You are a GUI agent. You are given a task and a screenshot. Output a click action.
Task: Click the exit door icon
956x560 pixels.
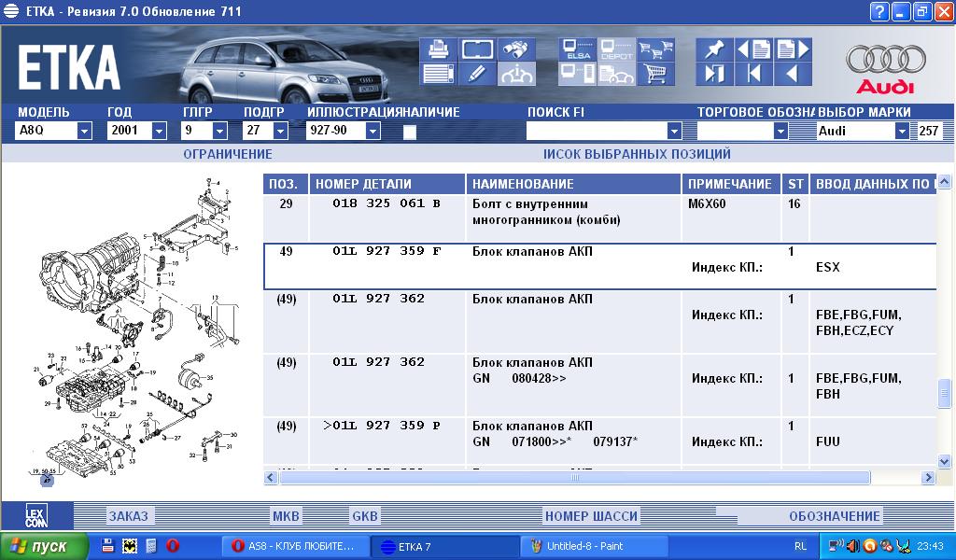point(715,74)
